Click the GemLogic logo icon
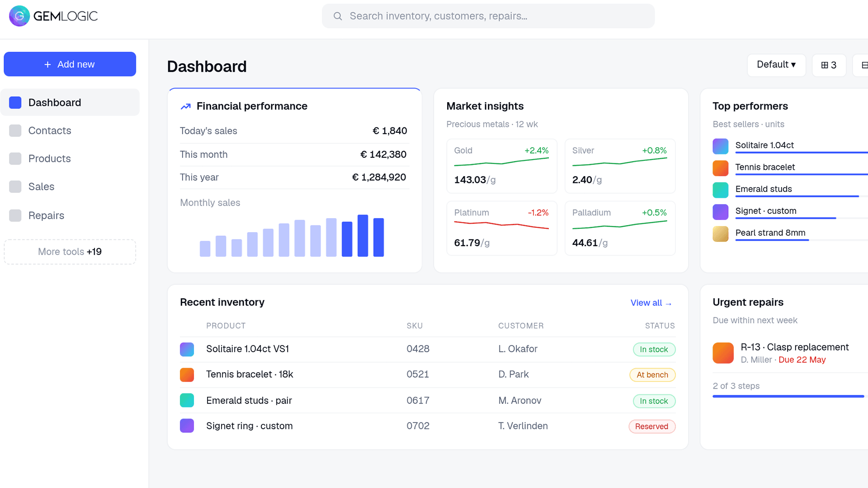 19,16
